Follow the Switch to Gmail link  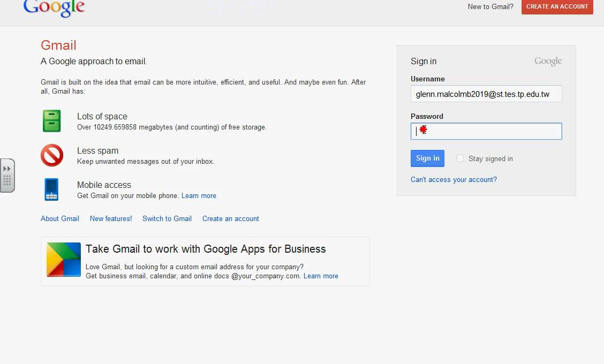point(167,218)
